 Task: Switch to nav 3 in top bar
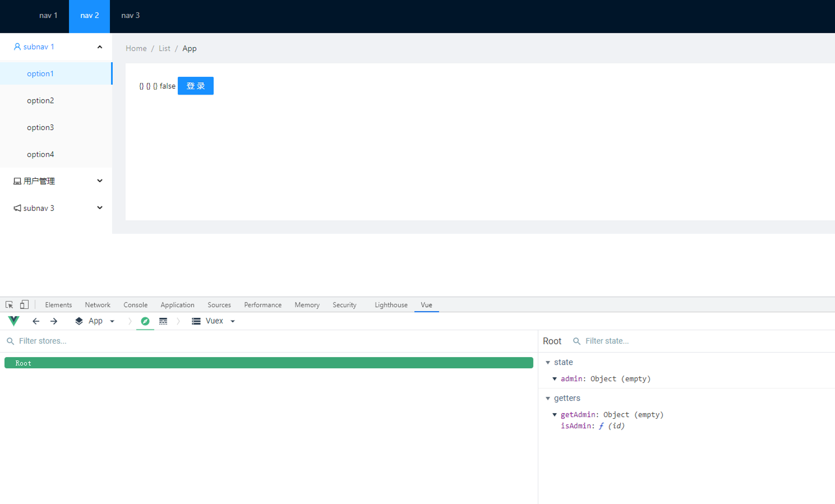point(130,15)
